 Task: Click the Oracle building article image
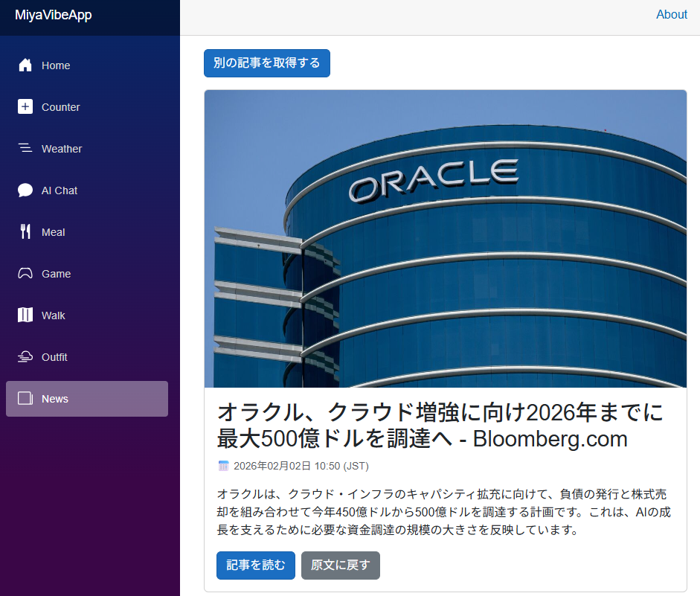(446, 239)
